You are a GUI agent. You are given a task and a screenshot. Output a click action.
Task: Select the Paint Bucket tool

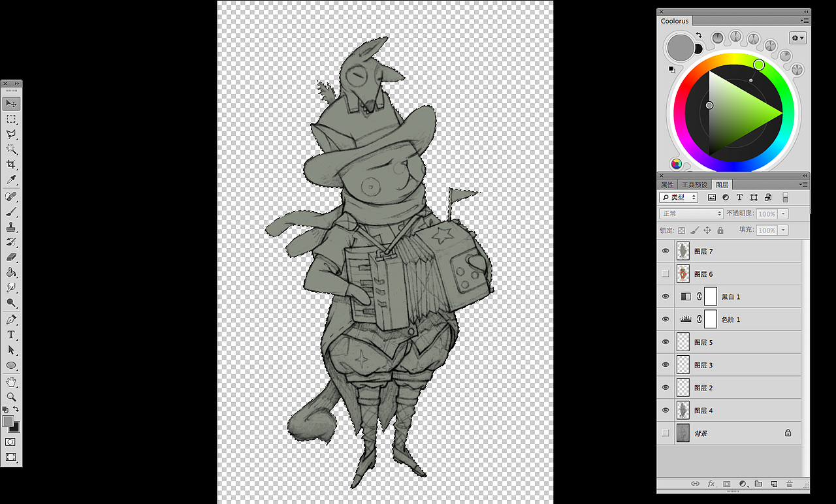click(11, 272)
